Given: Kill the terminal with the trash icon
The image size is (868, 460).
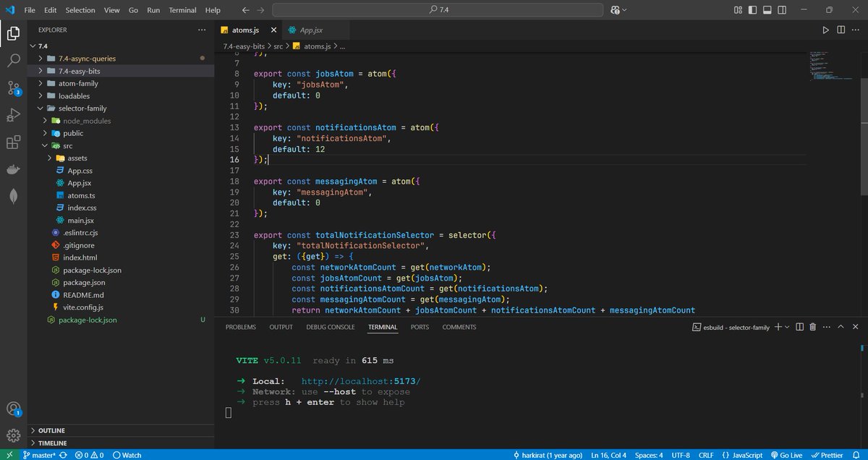Looking at the screenshot, I should [813, 326].
